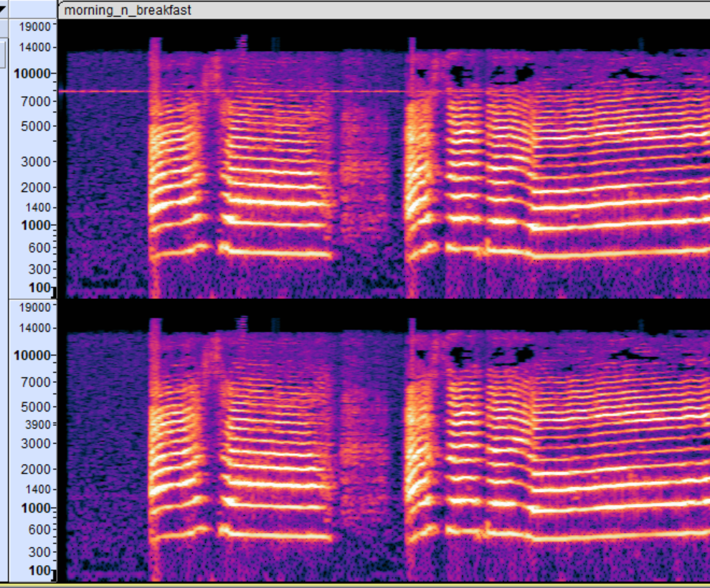Click 100 on the upper channel frequency scale
Screen dimensions: 710x588
[x=41, y=288]
